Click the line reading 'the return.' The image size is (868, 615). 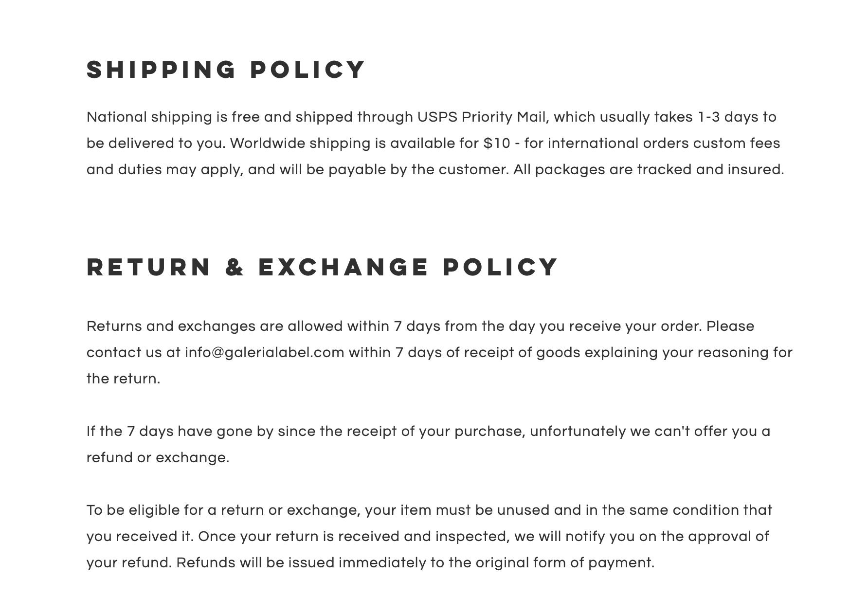click(123, 379)
